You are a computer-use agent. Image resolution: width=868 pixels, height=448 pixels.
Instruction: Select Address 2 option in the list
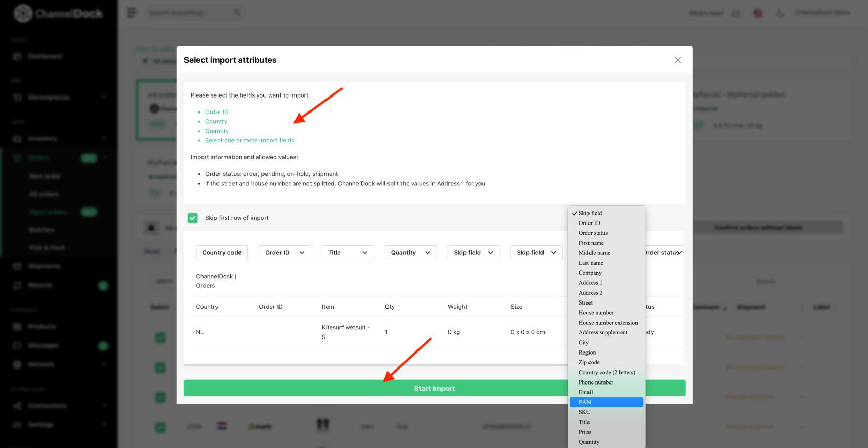[607, 293]
